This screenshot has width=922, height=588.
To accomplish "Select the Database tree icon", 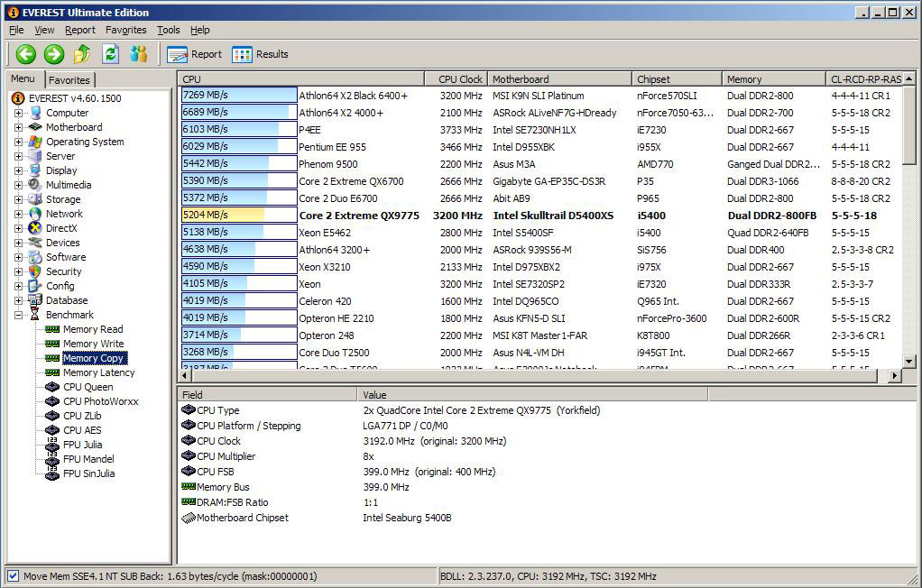I will (35, 300).
